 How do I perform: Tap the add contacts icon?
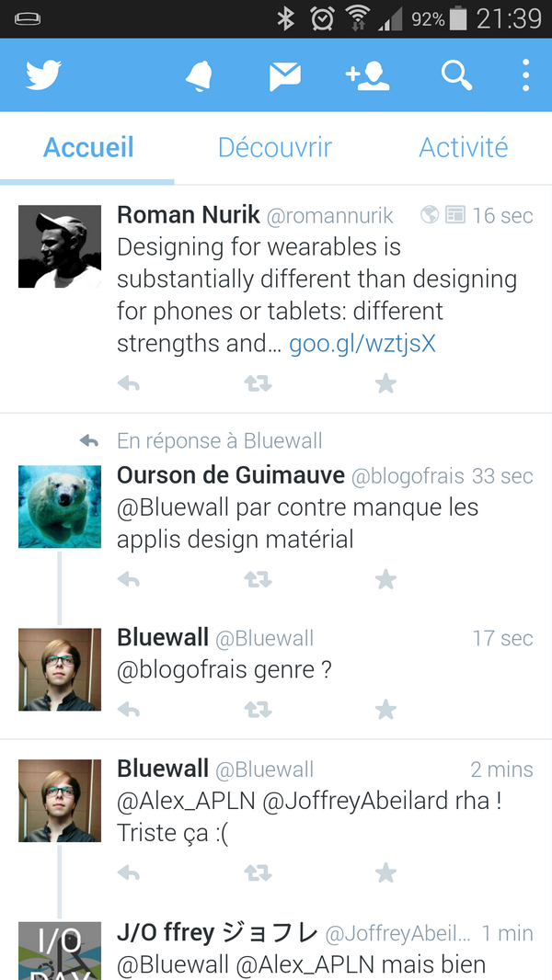click(x=368, y=76)
